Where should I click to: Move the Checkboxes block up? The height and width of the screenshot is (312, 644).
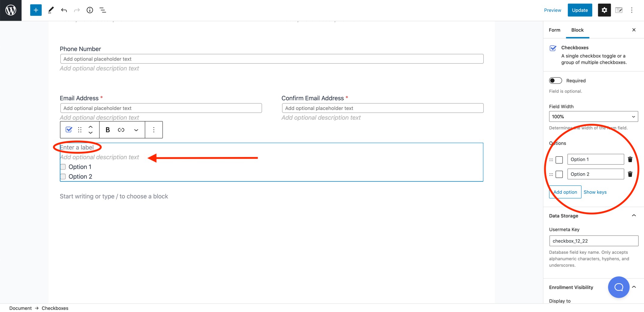coord(90,127)
